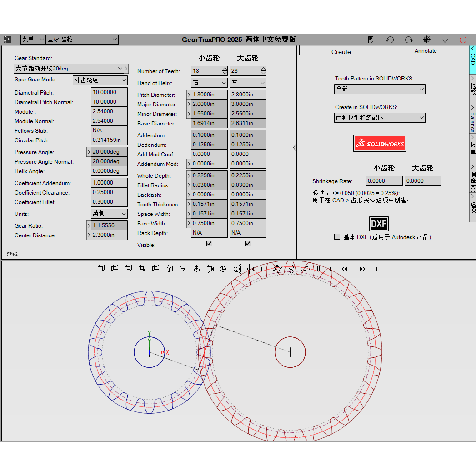Click the chain link icon below Center Distance

[x=12, y=254]
